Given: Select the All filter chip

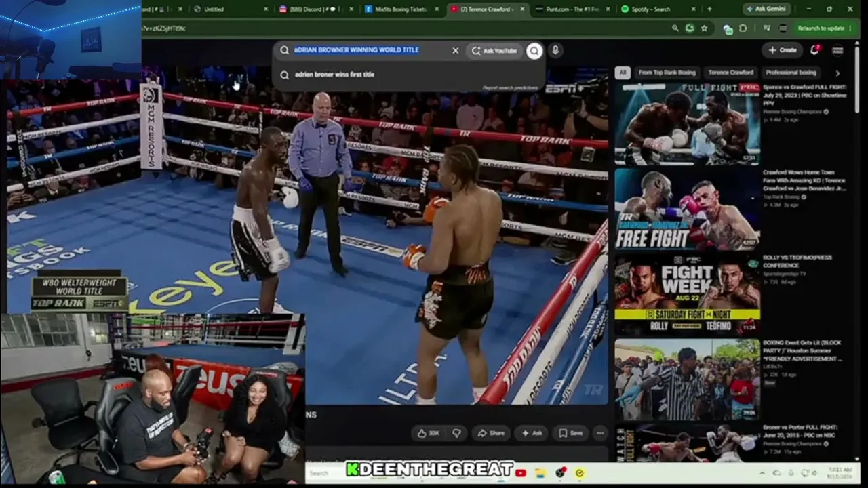Looking at the screenshot, I should pos(623,73).
